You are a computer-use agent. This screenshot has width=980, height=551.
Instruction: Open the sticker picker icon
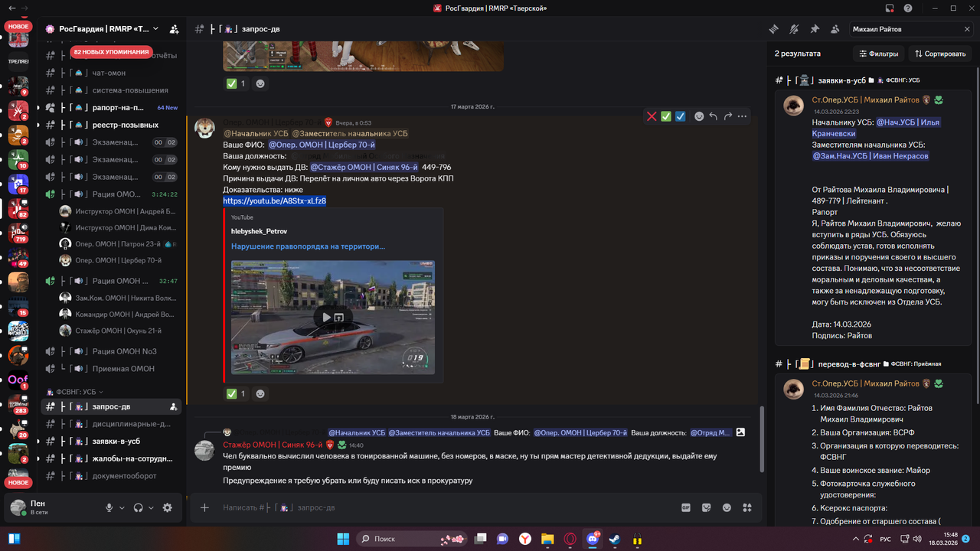tap(707, 507)
